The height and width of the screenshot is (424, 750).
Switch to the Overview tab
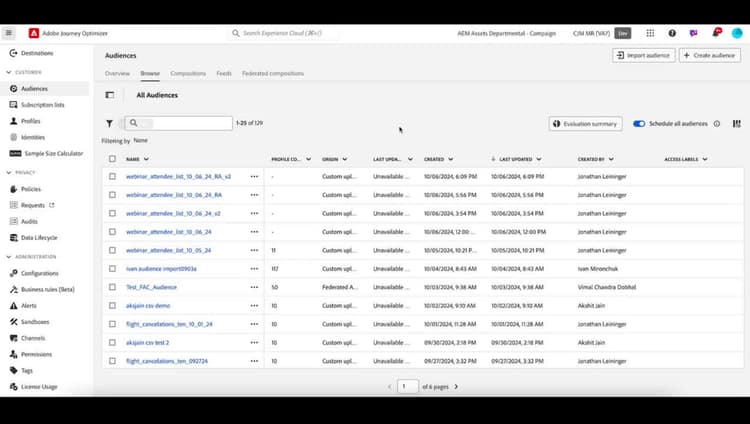point(117,73)
